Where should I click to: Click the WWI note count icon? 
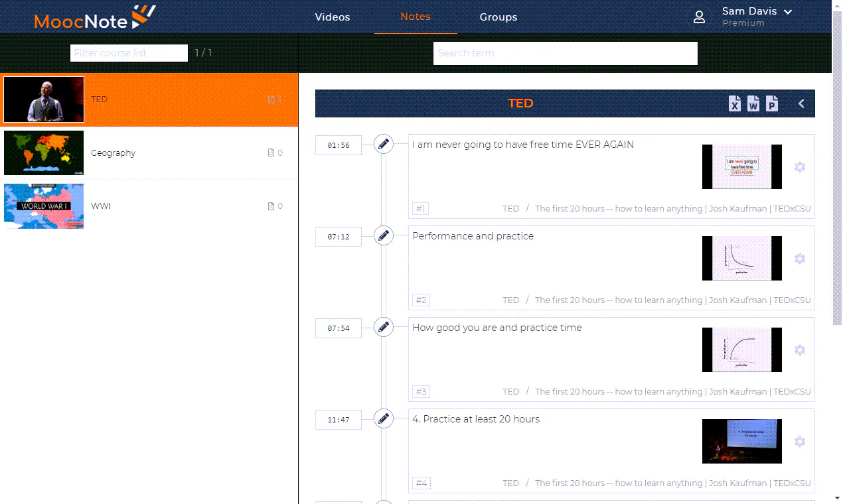pos(271,206)
